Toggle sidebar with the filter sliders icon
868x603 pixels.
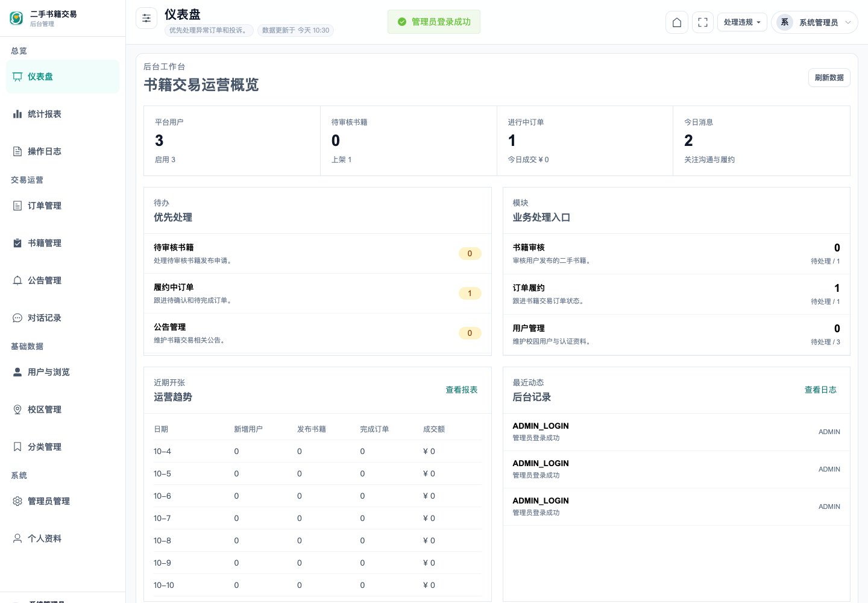tap(146, 19)
